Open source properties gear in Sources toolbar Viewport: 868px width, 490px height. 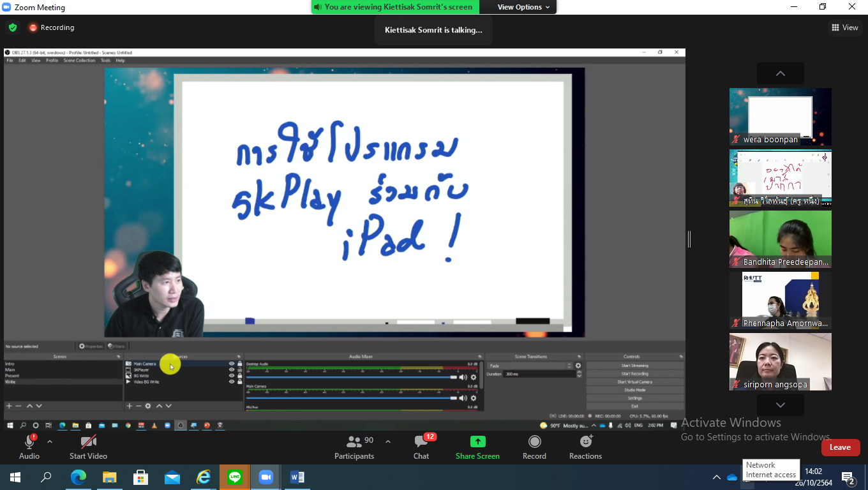pyautogui.click(x=148, y=406)
